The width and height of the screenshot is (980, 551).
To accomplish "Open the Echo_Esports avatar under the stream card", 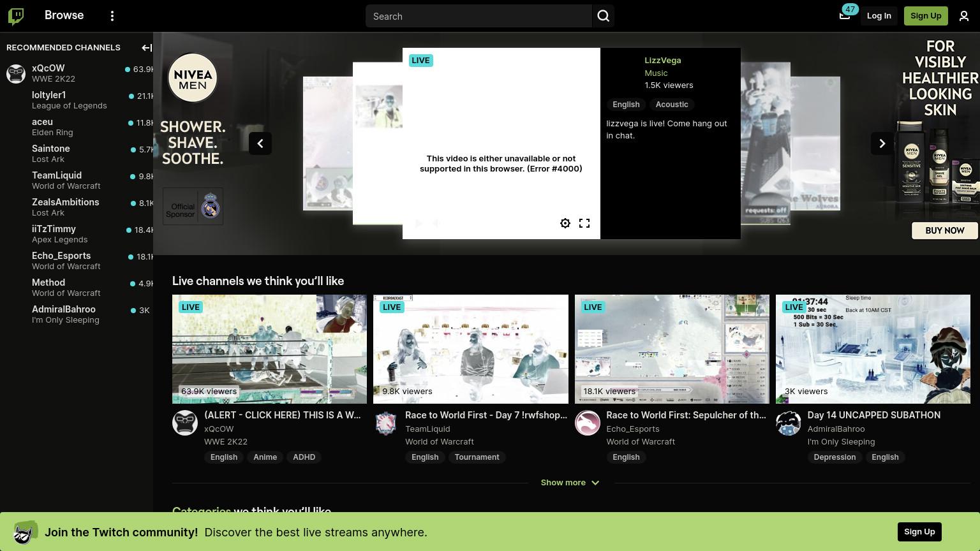I will pos(588,423).
